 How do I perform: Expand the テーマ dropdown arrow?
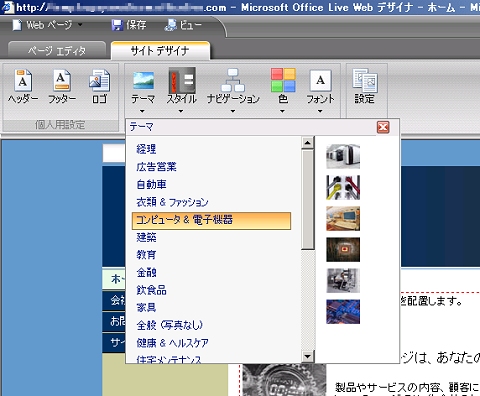142,111
